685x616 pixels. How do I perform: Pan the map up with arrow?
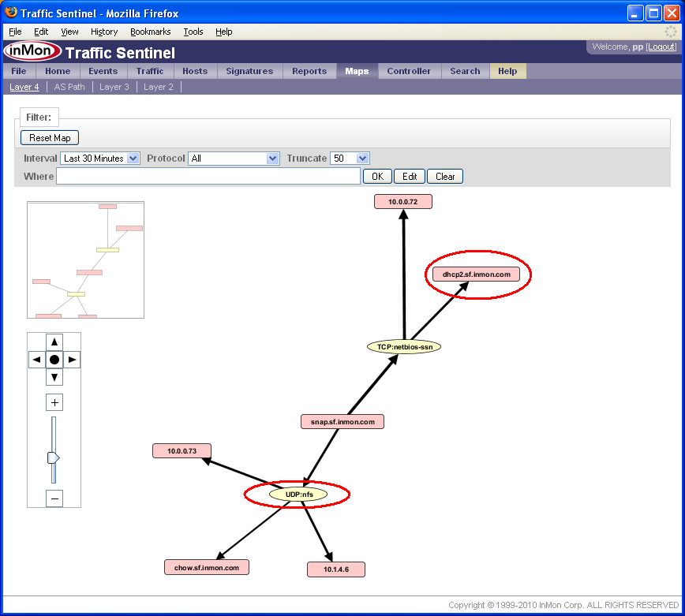[54, 342]
